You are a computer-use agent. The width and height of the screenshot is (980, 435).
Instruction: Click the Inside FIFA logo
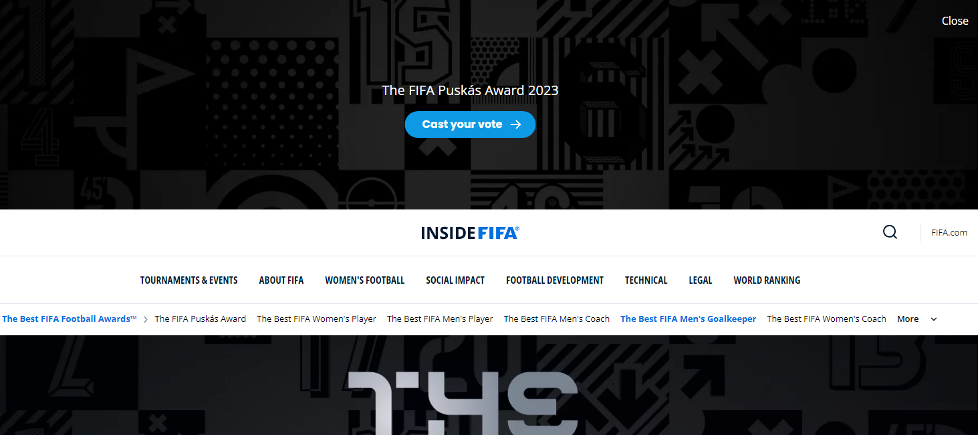coord(470,233)
